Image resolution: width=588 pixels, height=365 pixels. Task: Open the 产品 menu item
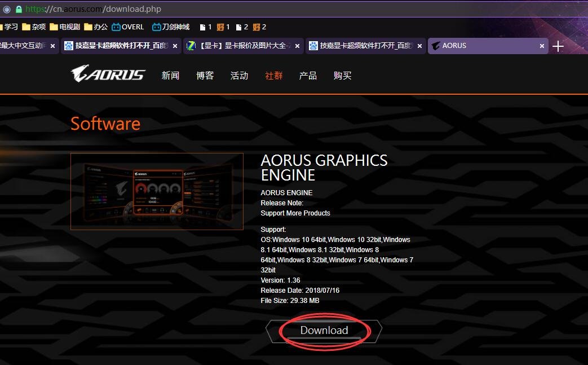308,76
